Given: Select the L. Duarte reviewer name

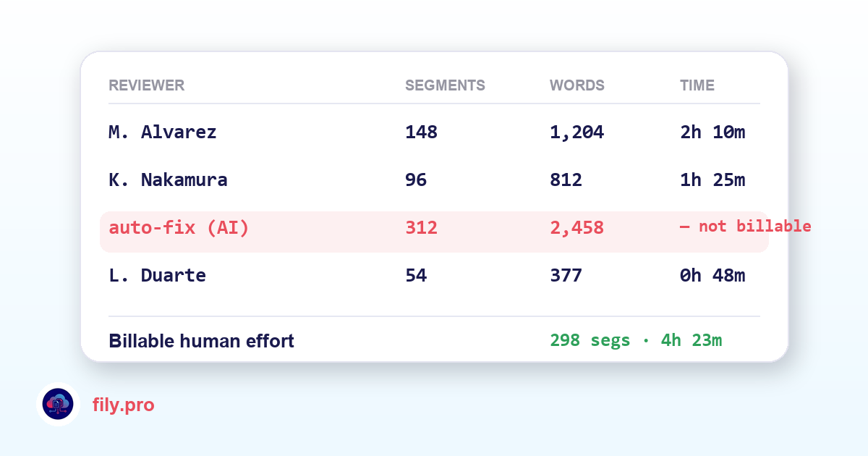Looking at the screenshot, I should point(157,276).
